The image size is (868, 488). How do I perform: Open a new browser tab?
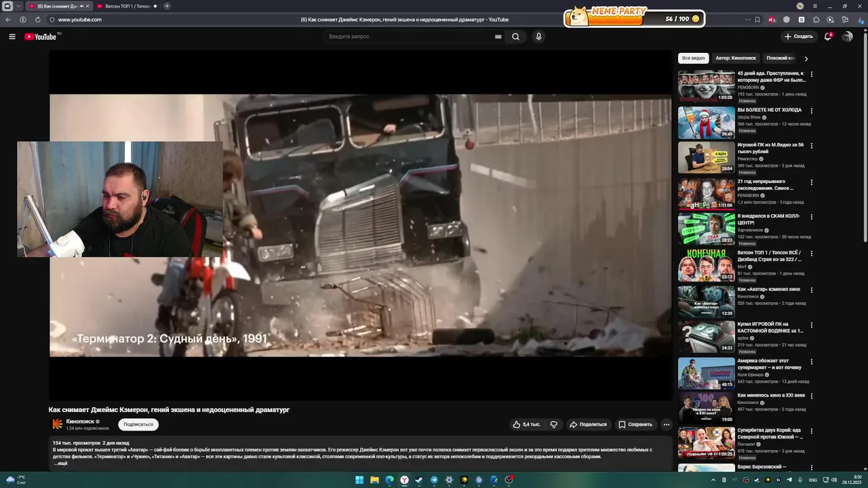click(167, 6)
